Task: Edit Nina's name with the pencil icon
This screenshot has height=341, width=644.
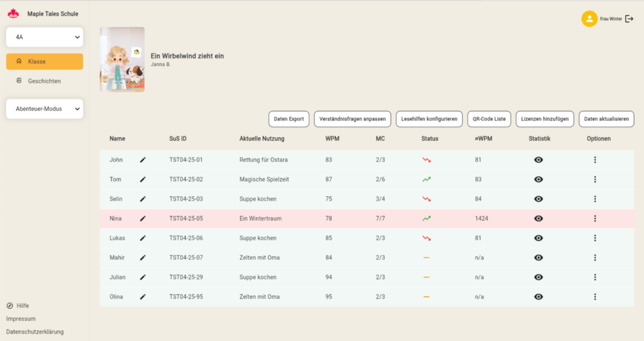Action: tap(143, 218)
